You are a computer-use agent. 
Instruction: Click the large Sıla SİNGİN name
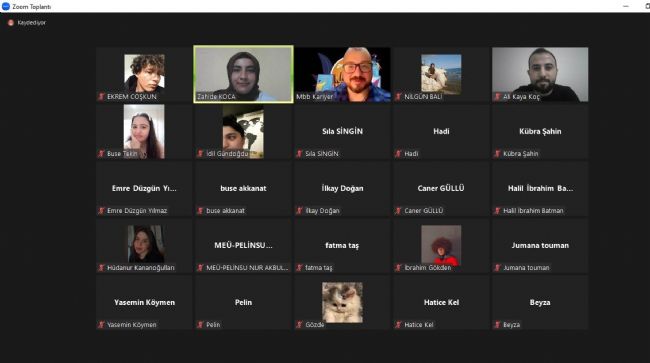(x=342, y=131)
